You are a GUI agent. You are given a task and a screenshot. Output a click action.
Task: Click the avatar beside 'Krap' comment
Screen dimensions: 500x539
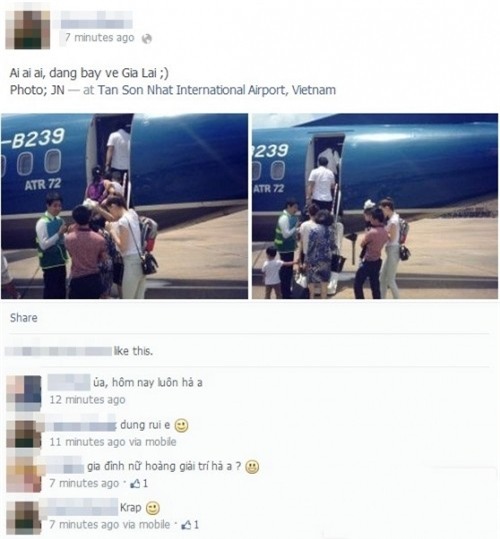point(24,517)
